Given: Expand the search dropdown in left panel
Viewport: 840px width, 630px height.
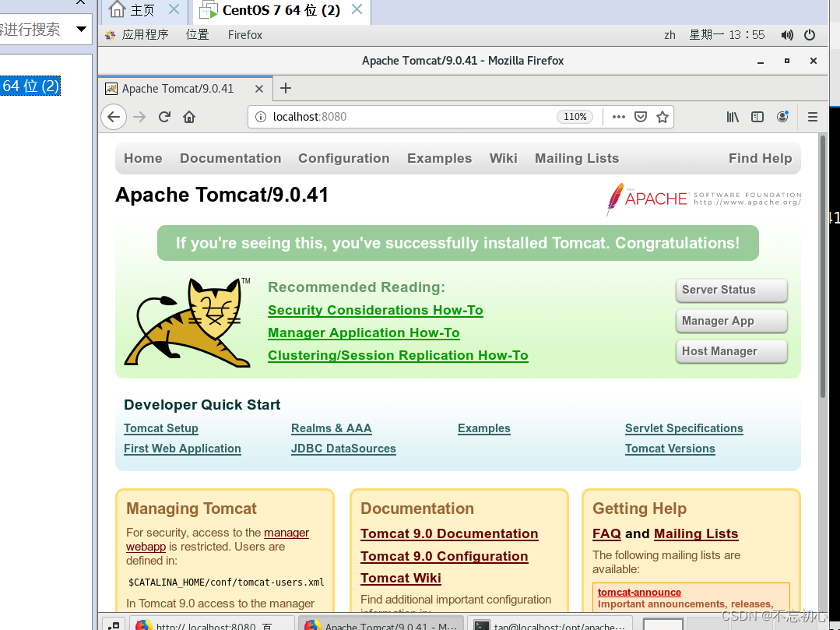Looking at the screenshot, I should [x=81, y=29].
